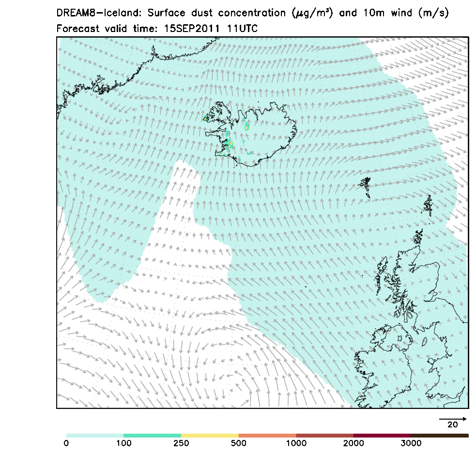Select the yellow hotspot on Iceland's Westfjords tip
476x454 pixels.
click(205, 118)
